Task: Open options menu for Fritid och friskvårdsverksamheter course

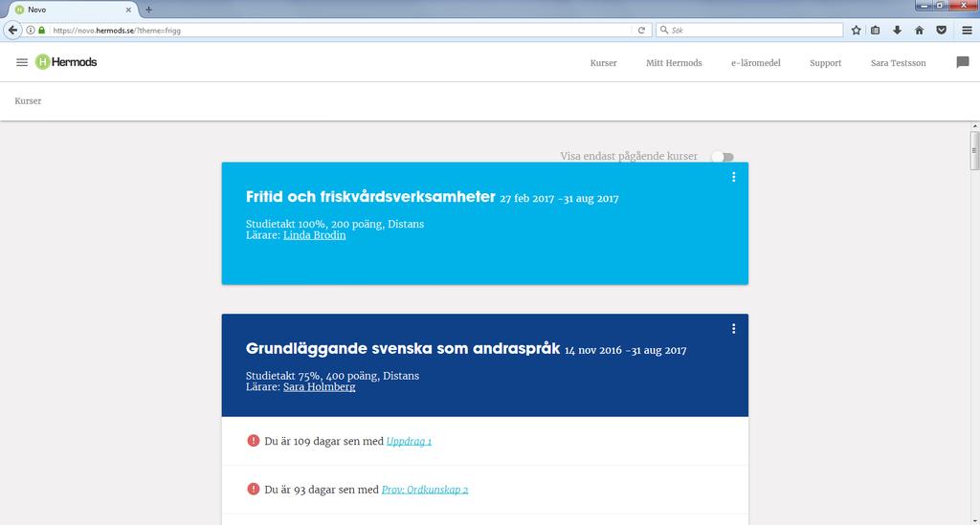Action: [x=733, y=177]
